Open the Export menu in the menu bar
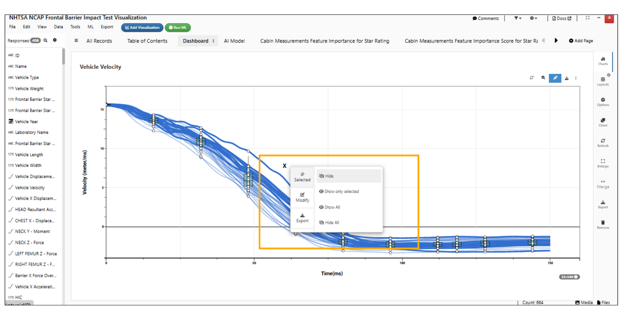644x313 pixels. (x=107, y=27)
